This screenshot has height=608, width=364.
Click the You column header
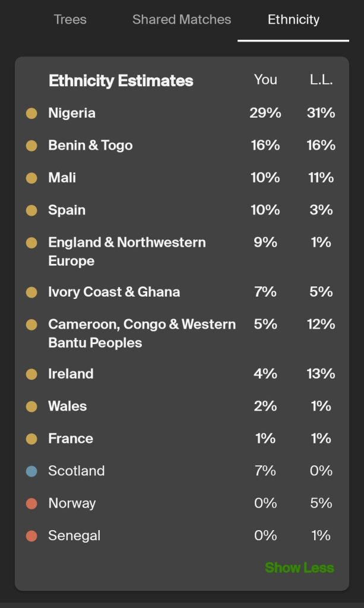pos(265,80)
